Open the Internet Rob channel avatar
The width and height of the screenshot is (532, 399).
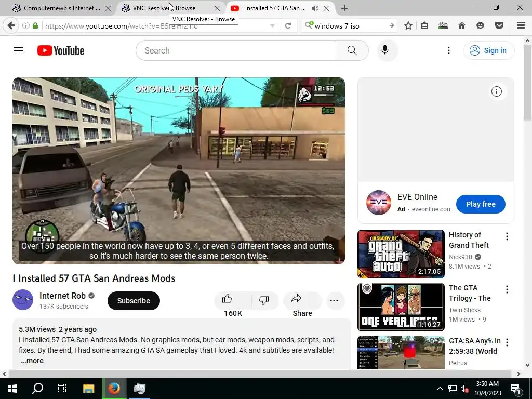[x=23, y=300]
